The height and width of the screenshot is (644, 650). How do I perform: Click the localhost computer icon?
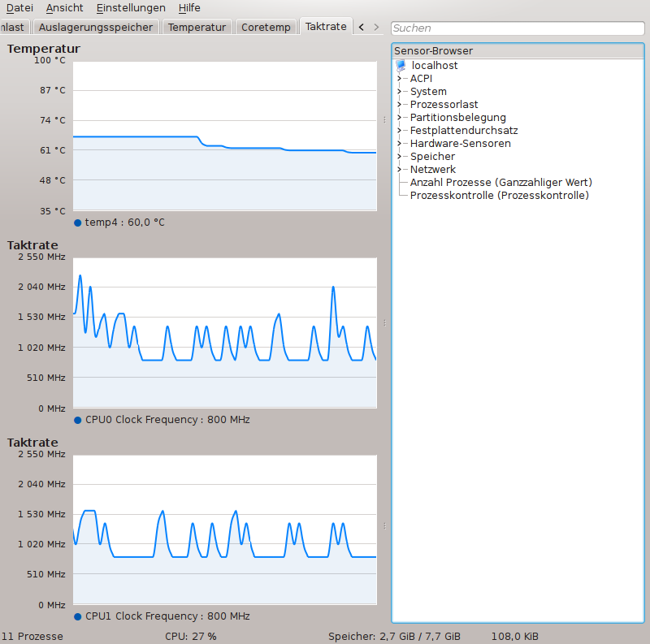tap(401, 66)
